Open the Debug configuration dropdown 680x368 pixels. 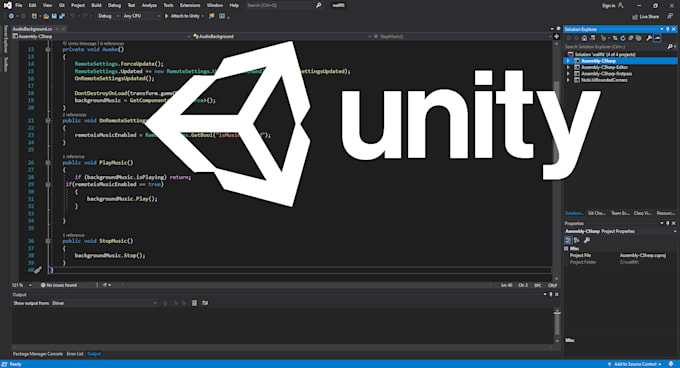(108, 16)
